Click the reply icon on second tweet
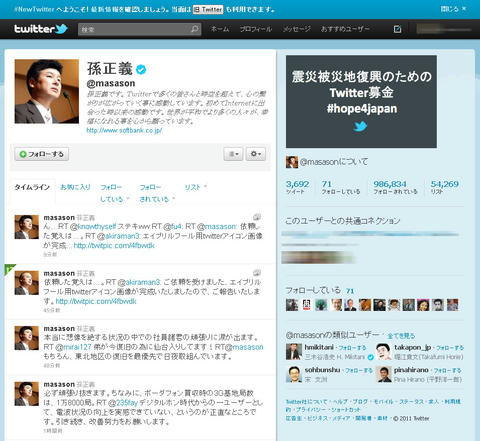Image resolution: width=480 pixels, height=441 pixels. point(257,273)
